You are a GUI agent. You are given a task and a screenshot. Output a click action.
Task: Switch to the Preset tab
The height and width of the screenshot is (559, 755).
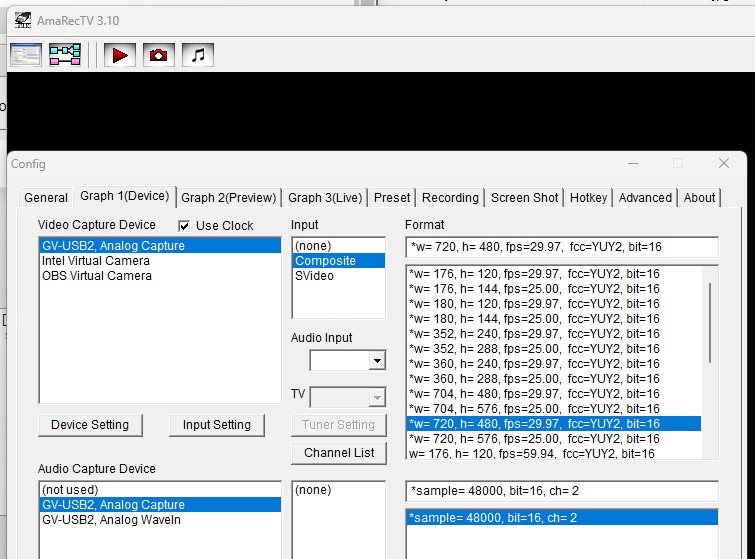392,198
